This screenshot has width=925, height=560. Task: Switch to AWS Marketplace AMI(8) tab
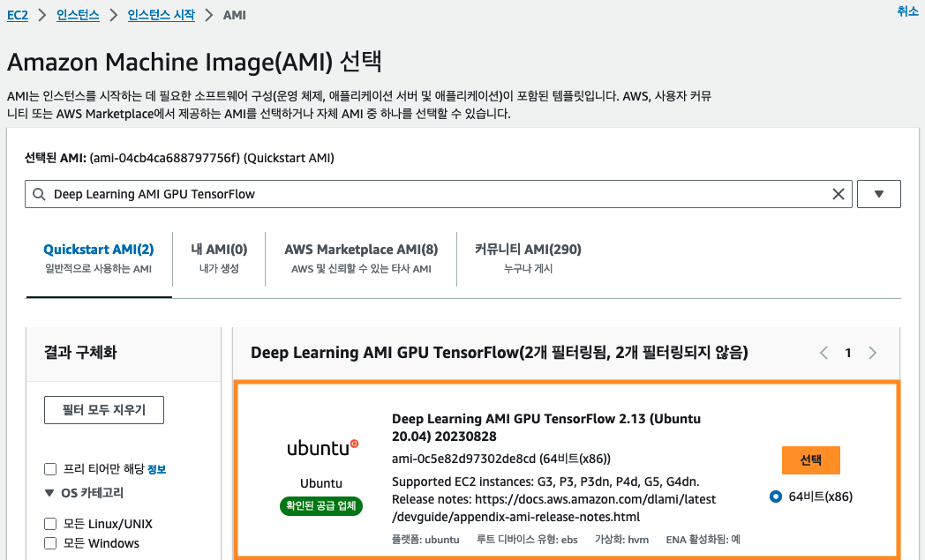361,258
